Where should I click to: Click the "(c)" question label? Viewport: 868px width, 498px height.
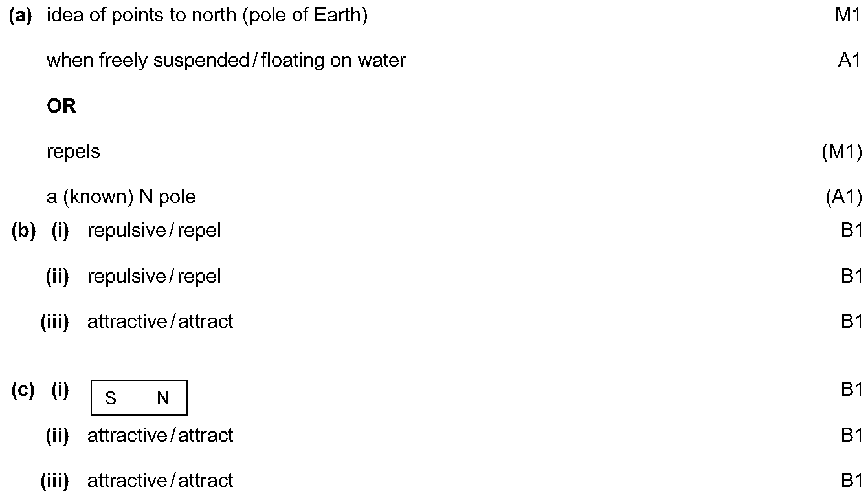coord(23,391)
